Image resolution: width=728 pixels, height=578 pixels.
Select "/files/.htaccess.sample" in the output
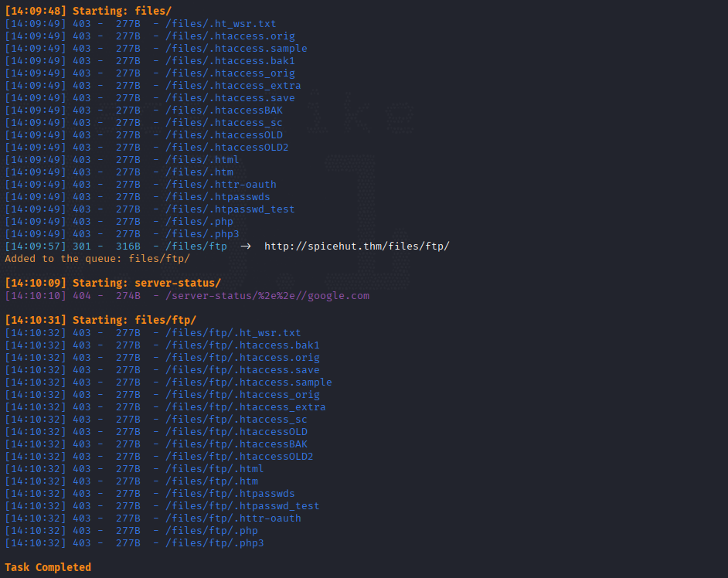pyautogui.click(x=236, y=48)
